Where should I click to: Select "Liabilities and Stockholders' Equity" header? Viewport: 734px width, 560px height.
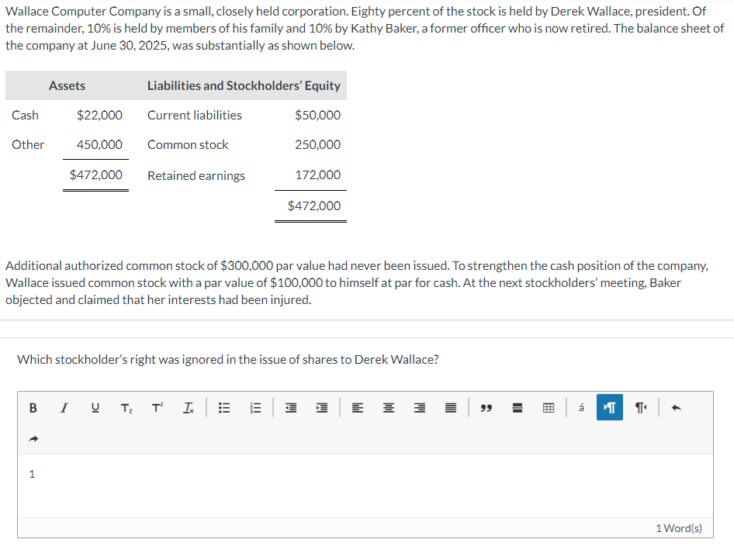click(244, 85)
